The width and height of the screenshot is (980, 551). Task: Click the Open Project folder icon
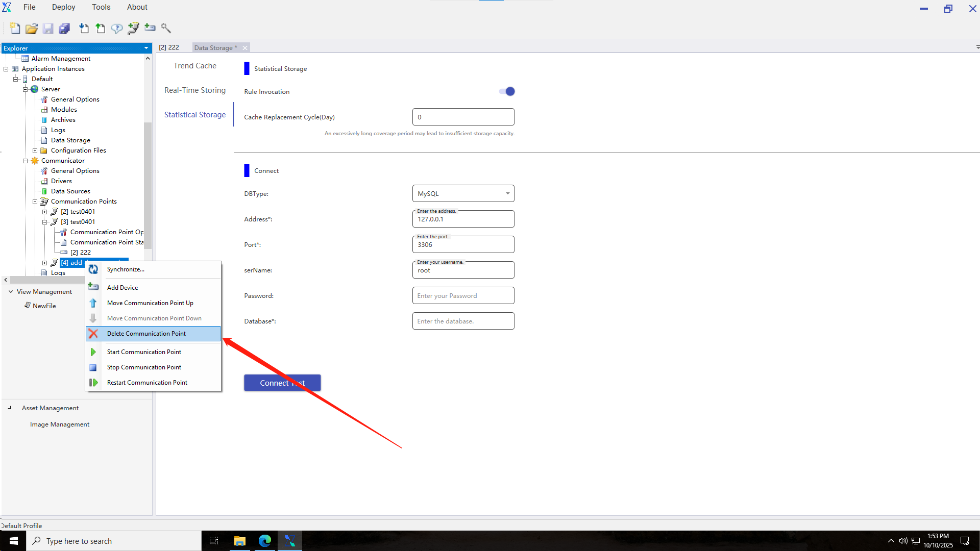coord(32,29)
